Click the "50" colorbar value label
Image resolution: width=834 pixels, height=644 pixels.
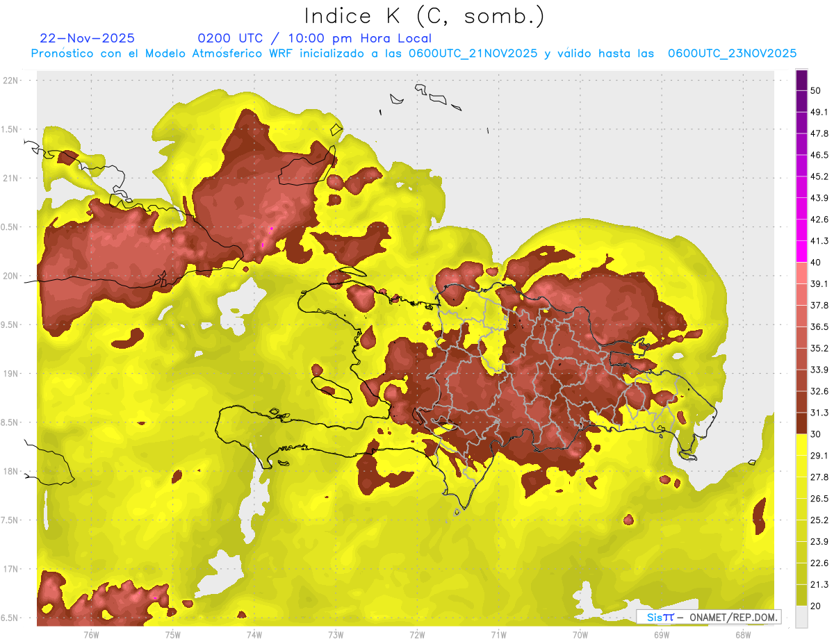pos(816,90)
